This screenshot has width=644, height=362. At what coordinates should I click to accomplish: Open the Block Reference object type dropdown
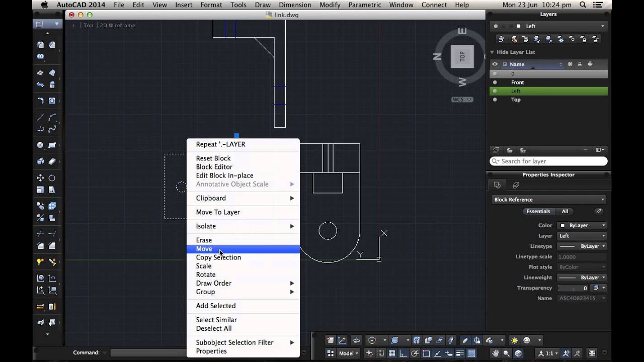tap(549, 200)
